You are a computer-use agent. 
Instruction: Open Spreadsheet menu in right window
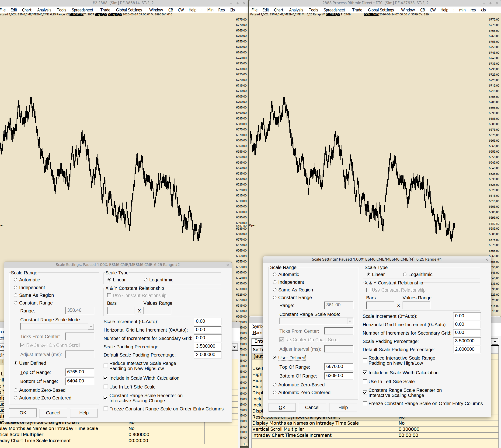click(x=334, y=10)
